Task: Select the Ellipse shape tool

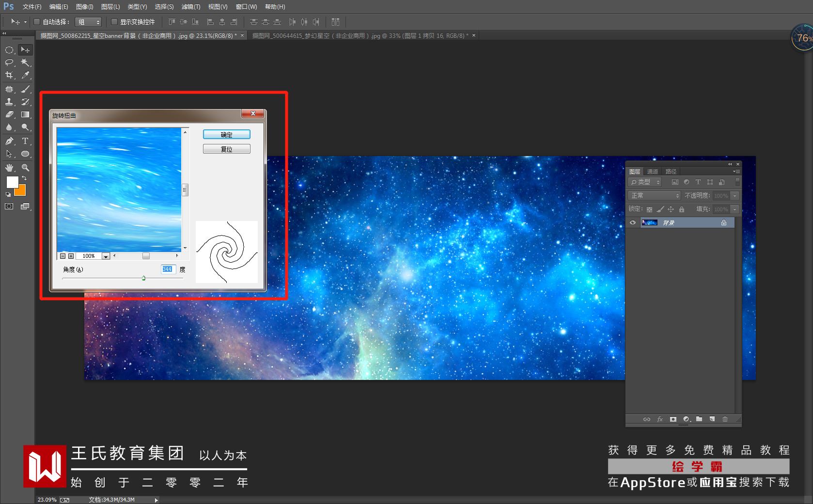Action: pos(25,154)
